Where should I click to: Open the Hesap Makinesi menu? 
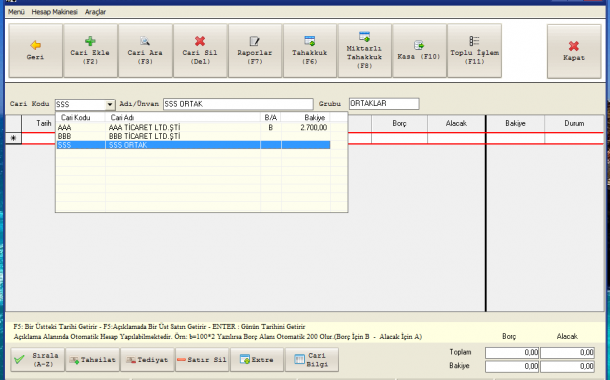[x=54, y=12]
